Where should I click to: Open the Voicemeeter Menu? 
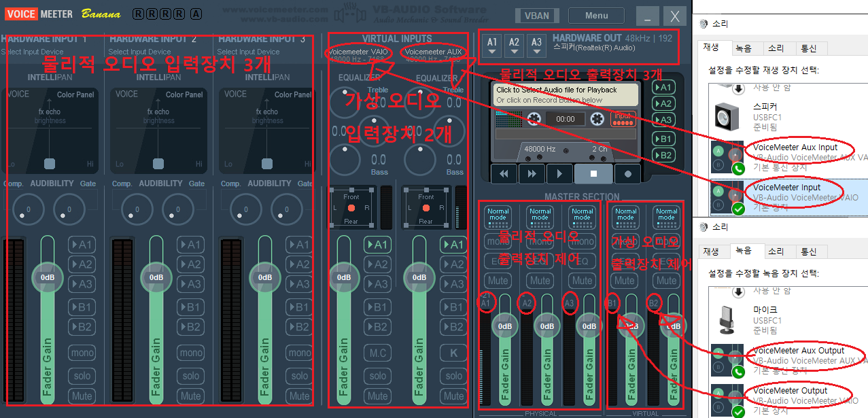click(x=596, y=16)
